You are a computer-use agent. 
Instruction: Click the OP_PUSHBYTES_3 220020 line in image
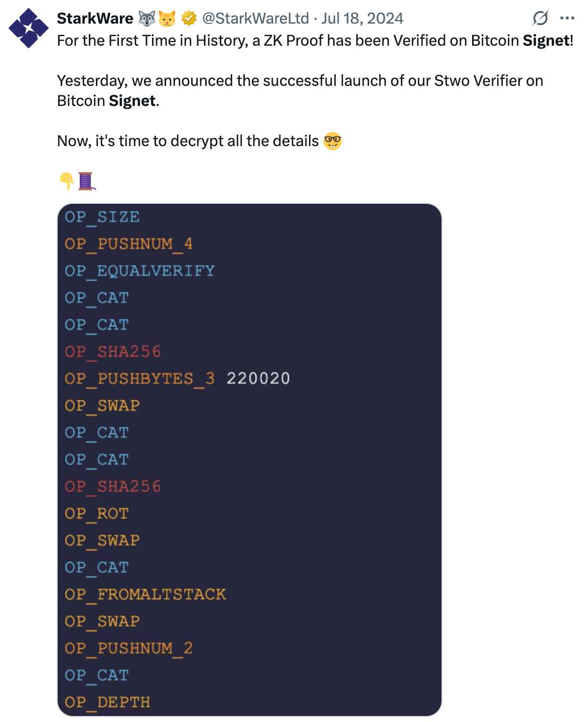[177, 379]
